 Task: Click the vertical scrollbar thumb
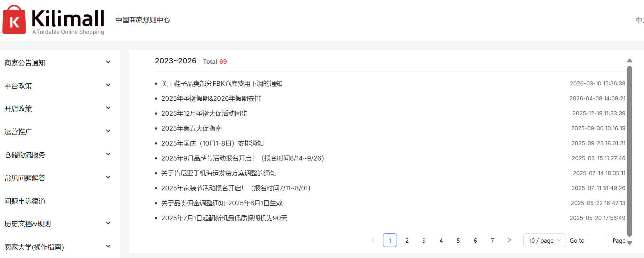tap(629, 151)
